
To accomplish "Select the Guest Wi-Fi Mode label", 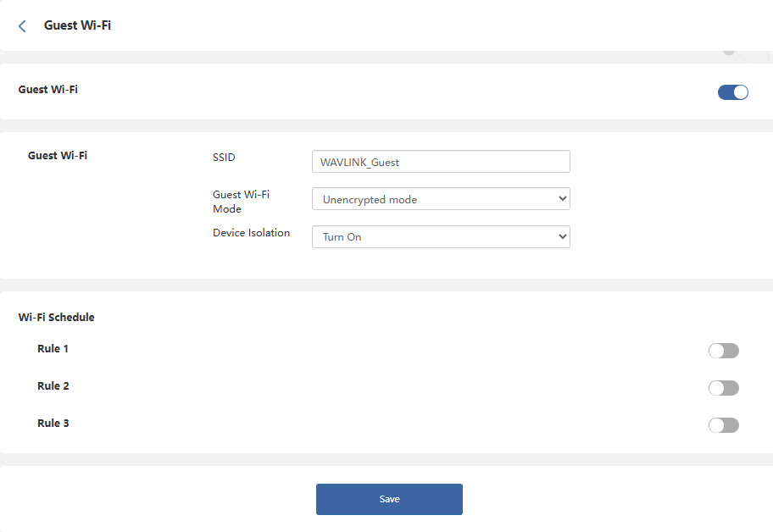I will 241,202.
